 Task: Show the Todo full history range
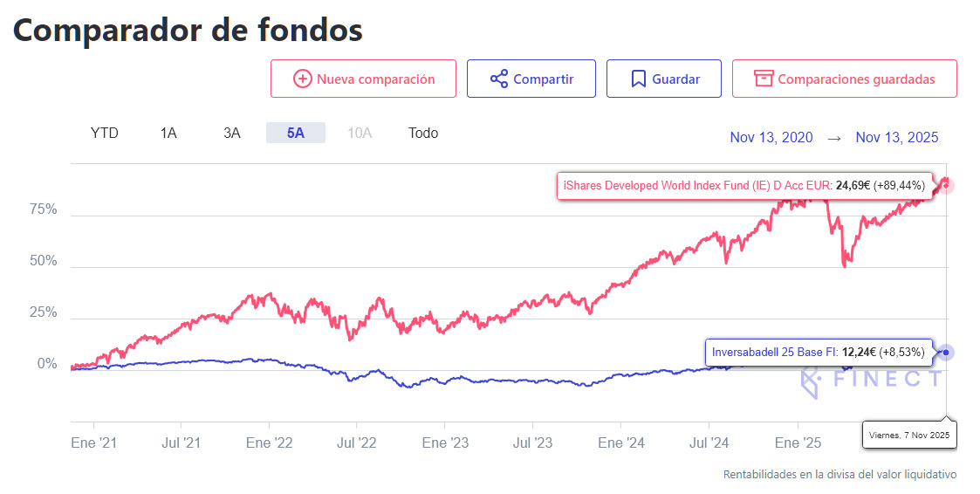point(423,133)
